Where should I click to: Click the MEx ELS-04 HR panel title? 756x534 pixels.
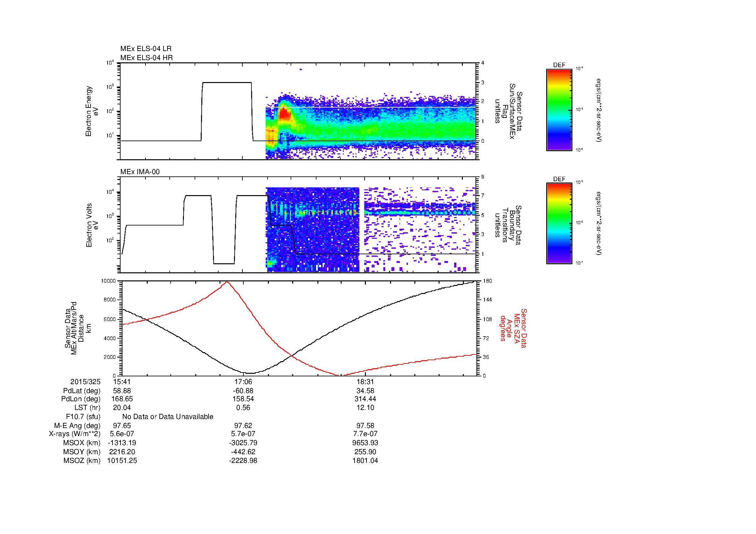click(x=146, y=58)
